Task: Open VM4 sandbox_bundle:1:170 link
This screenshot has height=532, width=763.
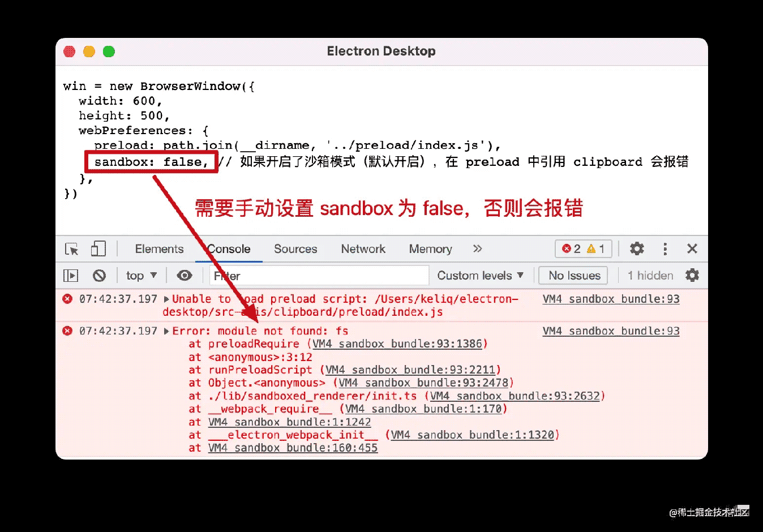Action: tap(423, 409)
